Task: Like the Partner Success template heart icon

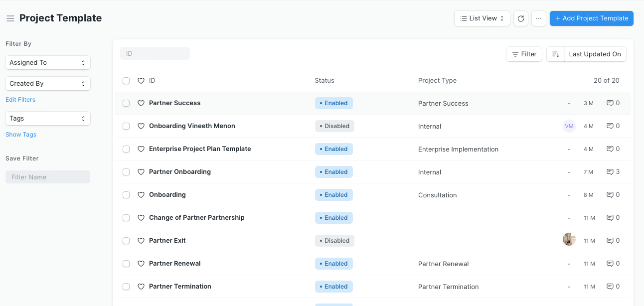Action: coord(141,103)
